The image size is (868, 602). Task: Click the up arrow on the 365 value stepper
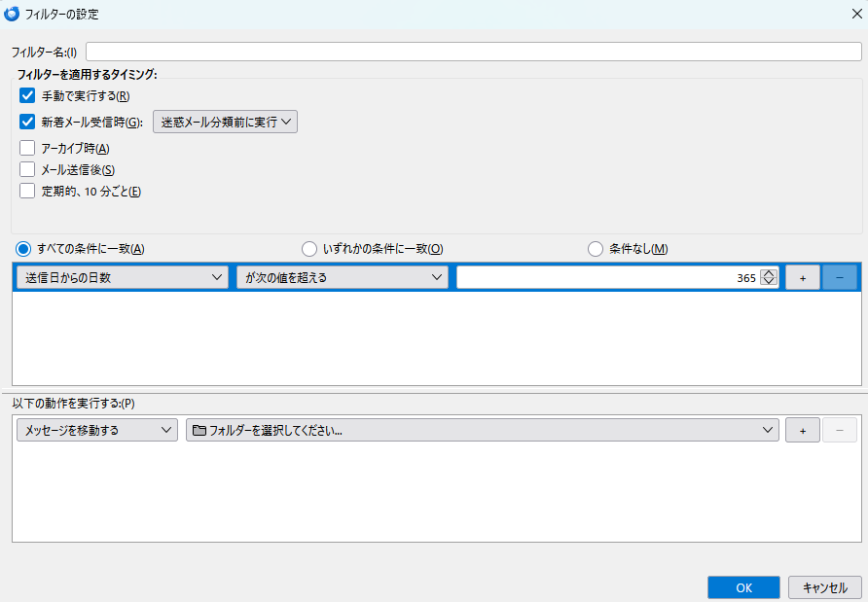770,272
